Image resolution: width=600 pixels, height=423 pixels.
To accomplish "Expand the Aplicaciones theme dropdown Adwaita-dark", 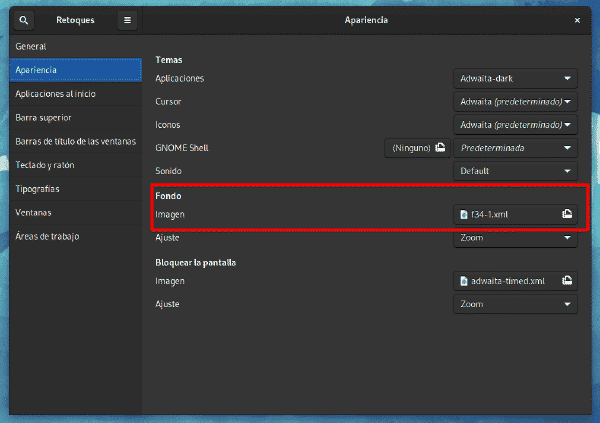I will click(515, 78).
